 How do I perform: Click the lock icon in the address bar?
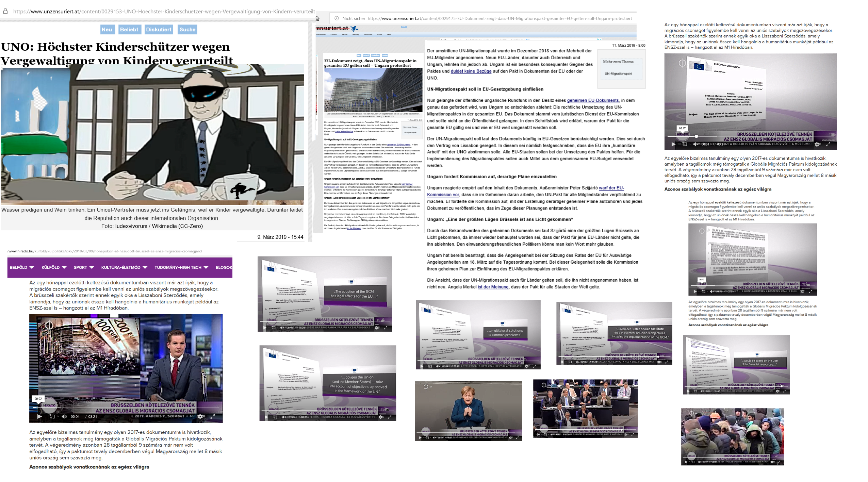5,11
